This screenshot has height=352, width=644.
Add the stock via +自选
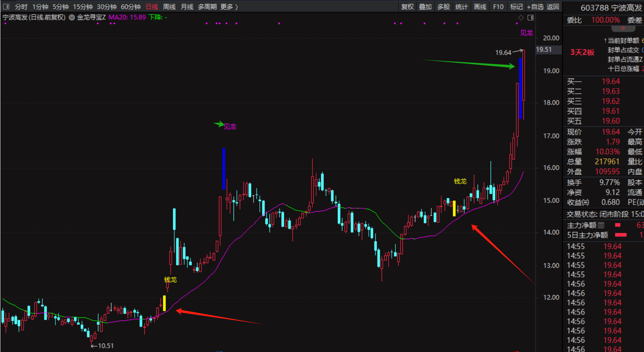(x=535, y=7)
